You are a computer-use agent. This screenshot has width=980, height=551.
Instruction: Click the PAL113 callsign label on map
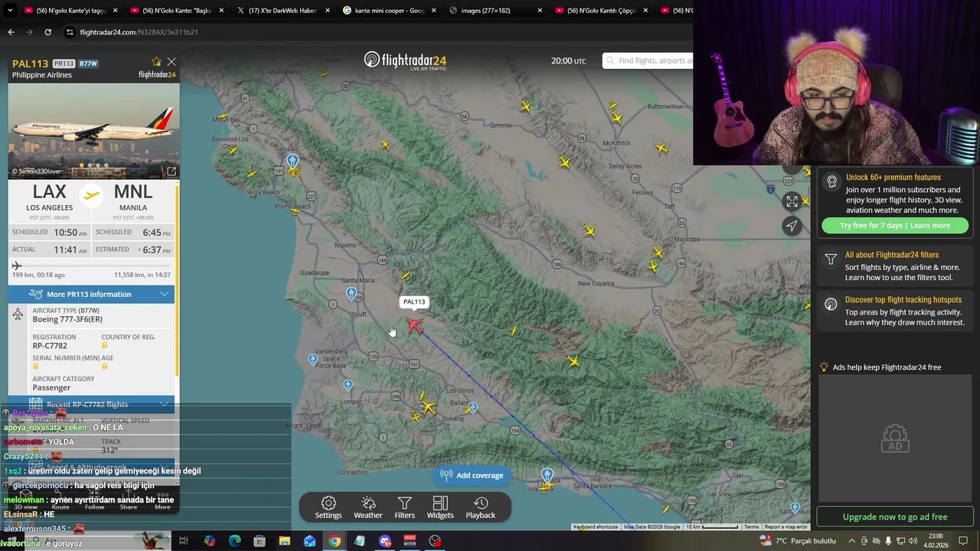414,302
